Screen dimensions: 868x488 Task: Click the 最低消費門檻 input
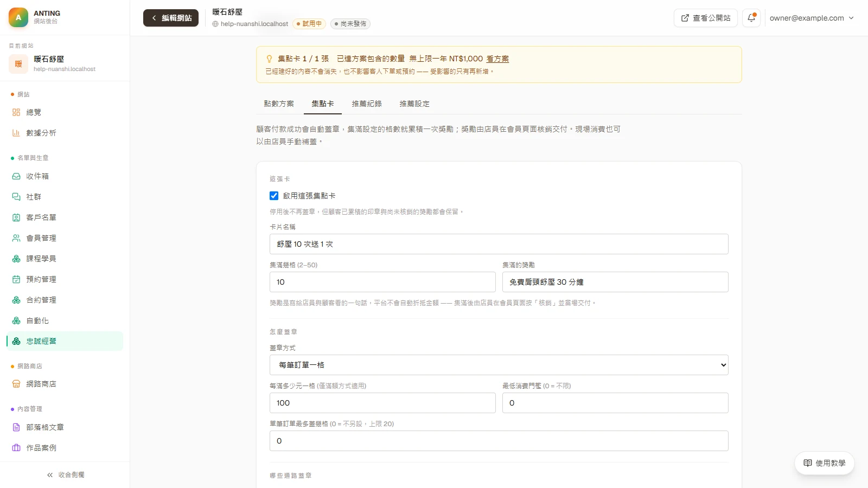coord(615,403)
